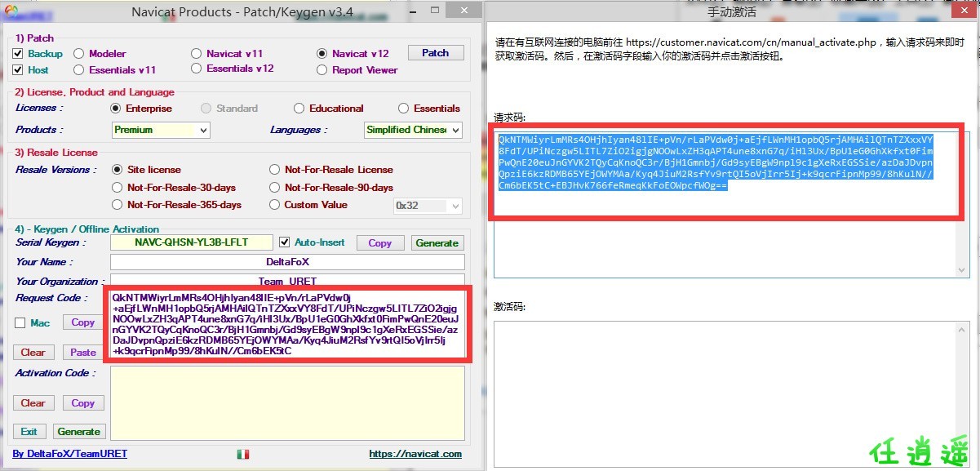The height and width of the screenshot is (471, 980).
Task: Click the '2) License, Product and Language' heading
Action: pos(95,92)
